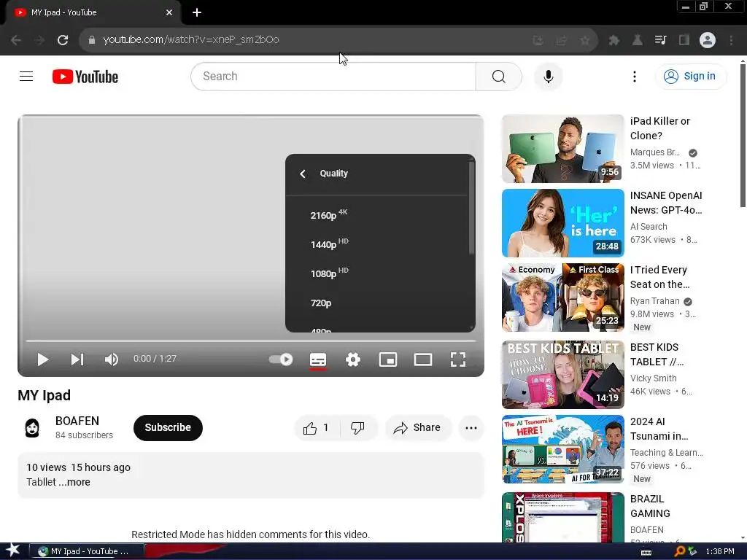Open BOAFEN channel avatar
The image size is (747, 560).
(32, 427)
